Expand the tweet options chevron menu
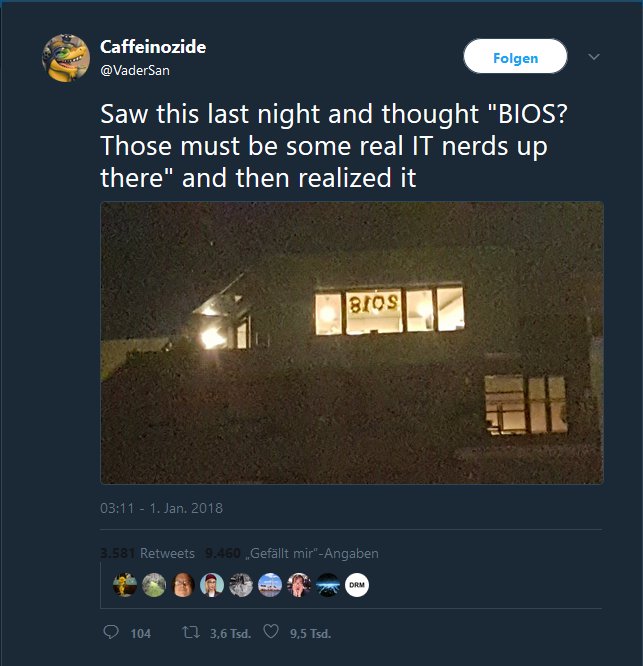 [594, 56]
